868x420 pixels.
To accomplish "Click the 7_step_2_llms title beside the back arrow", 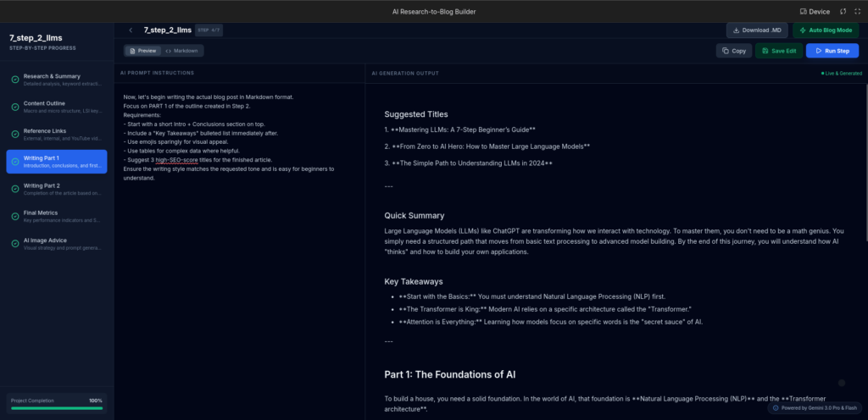I will [168, 30].
